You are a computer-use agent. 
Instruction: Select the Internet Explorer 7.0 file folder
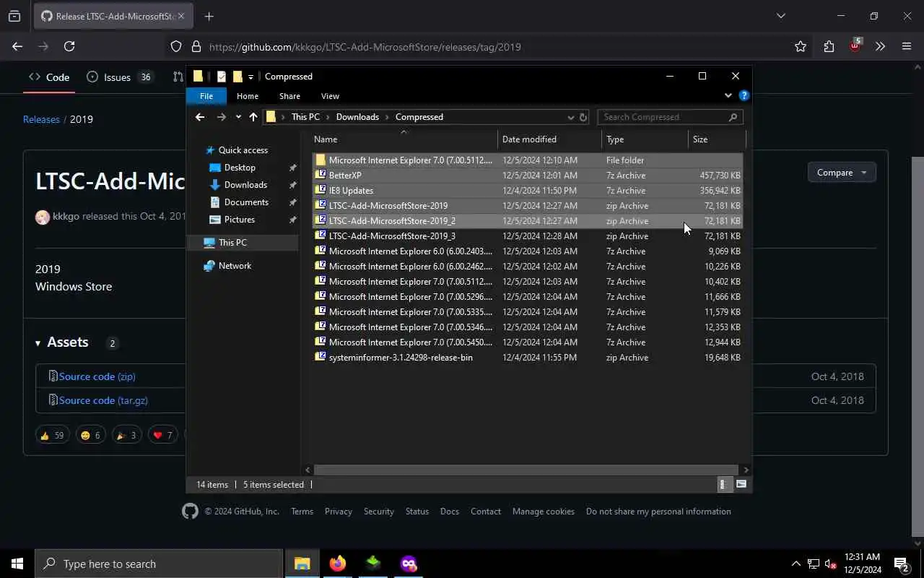pyautogui.click(x=527, y=160)
